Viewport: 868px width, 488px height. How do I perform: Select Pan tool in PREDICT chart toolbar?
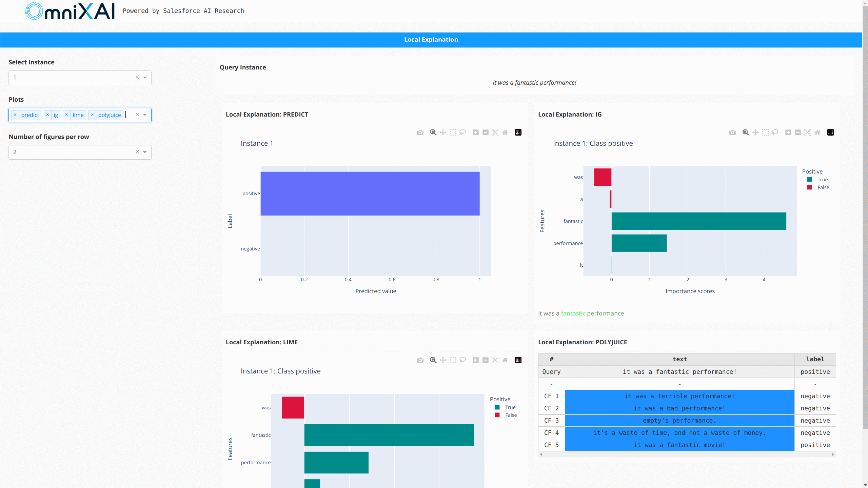tap(443, 133)
